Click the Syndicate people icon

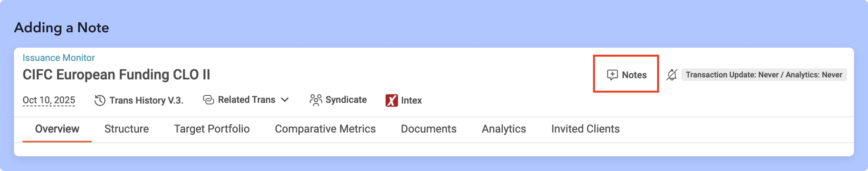tap(316, 100)
